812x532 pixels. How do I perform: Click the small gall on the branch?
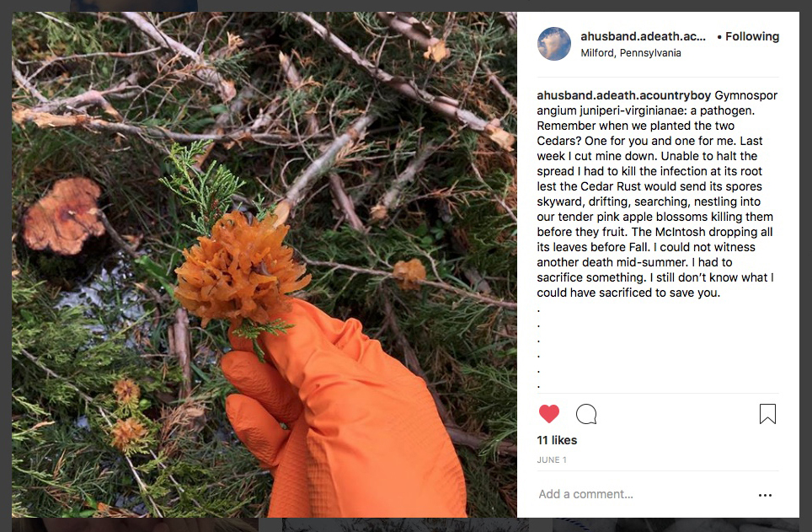point(409,273)
